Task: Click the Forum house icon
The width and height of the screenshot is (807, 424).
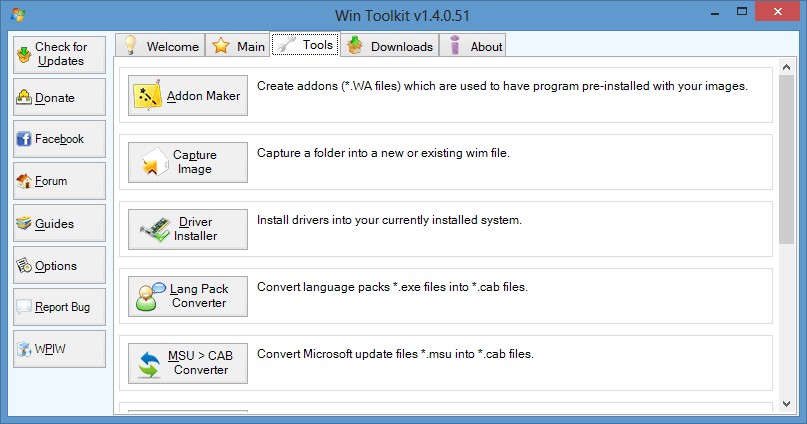Action: pyautogui.click(x=25, y=181)
